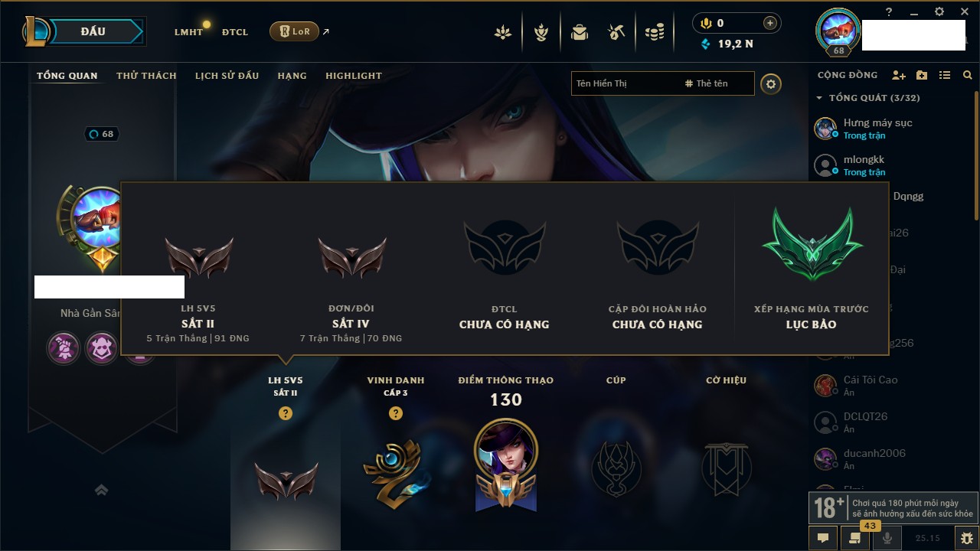The image size is (980, 551).
Task: Click the question mark under VINH DANH
Action: click(x=396, y=413)
